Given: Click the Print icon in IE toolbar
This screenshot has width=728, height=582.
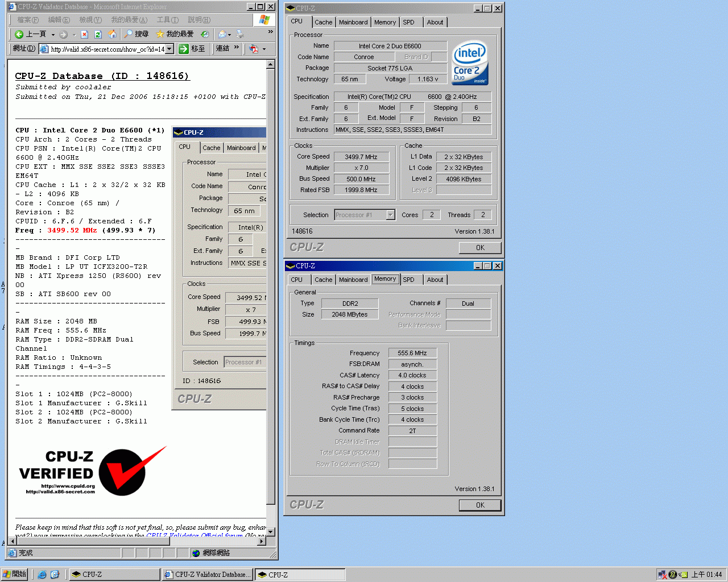Looking at the screenshot, I should (240, 34).
